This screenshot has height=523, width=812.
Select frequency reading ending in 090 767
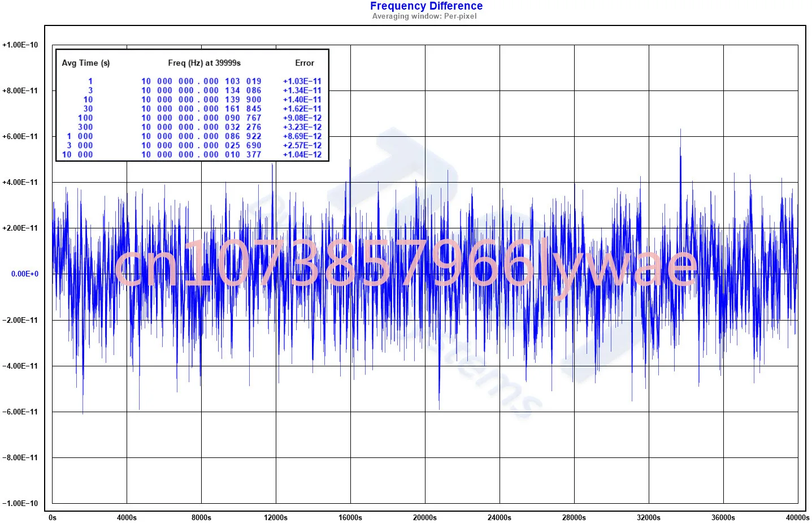[201, 118]
